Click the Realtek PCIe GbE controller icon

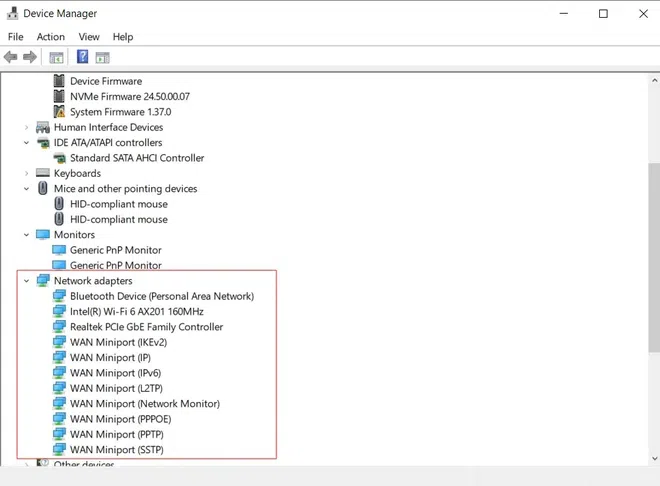[x=59, y=327]
